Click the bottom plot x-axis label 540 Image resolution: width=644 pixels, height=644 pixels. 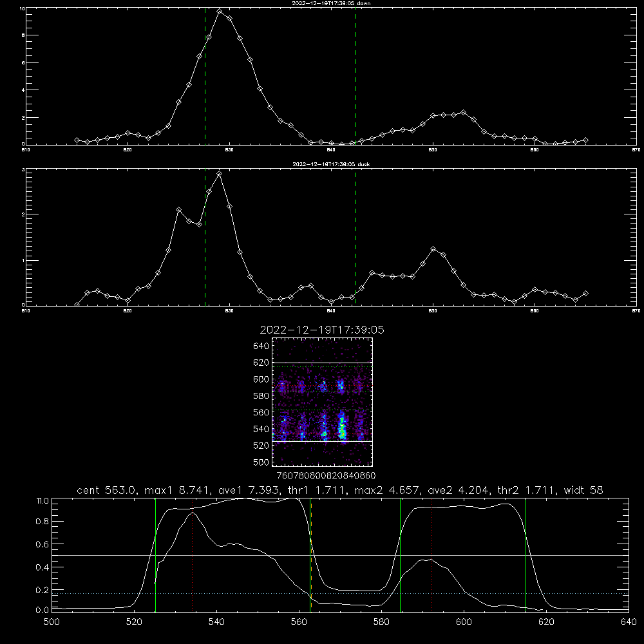216,622
